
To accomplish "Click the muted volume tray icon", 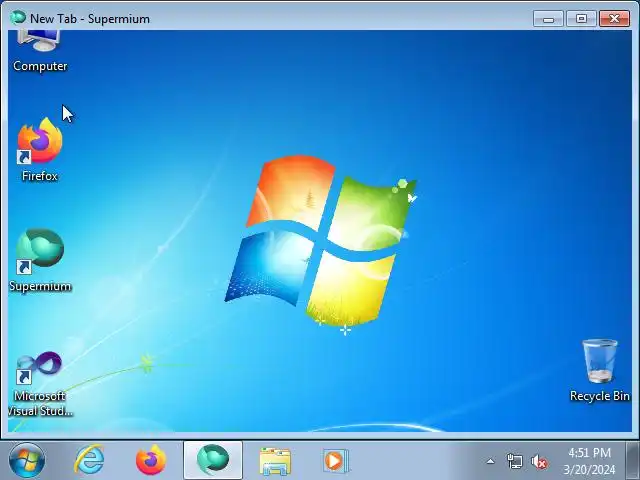I will pyautogui.click(x=539, y=462).
